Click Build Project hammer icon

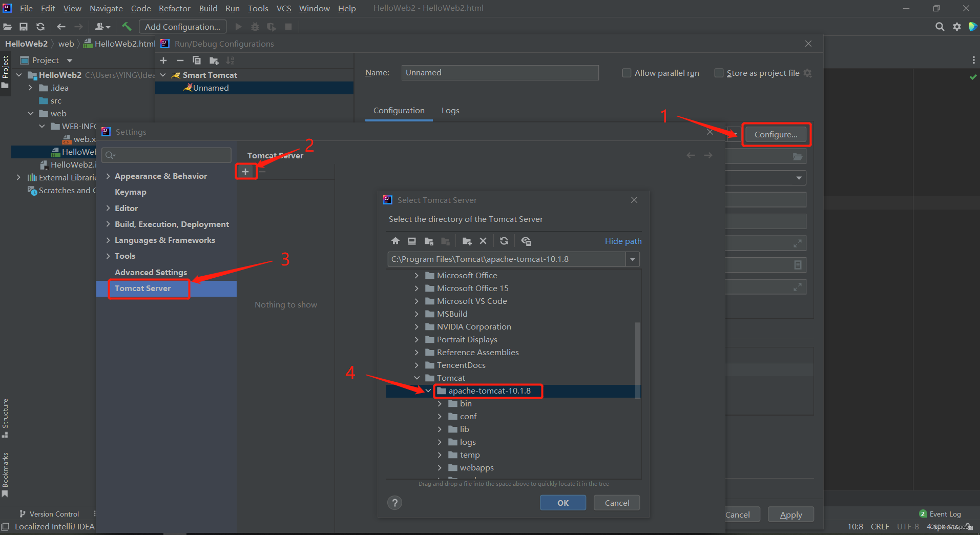pyautogui.click(x=127, y=27)
